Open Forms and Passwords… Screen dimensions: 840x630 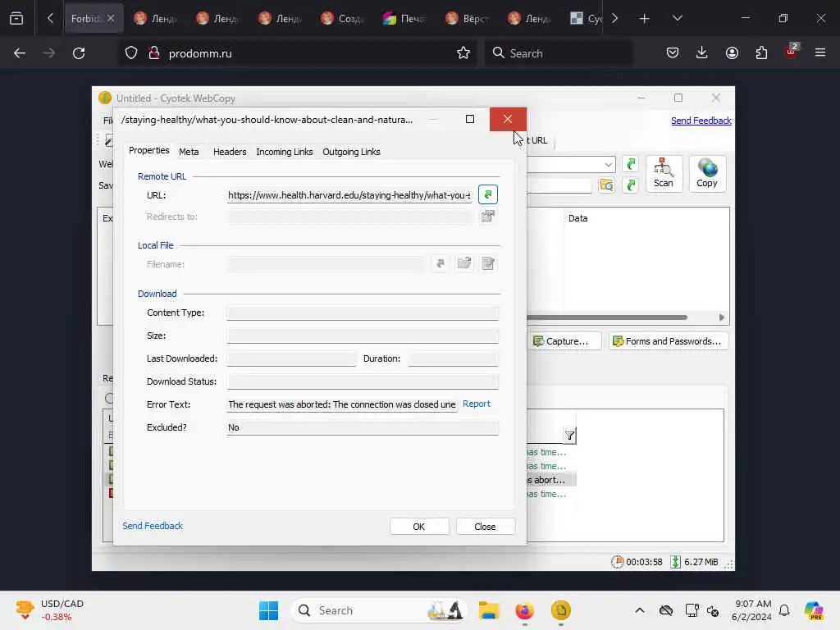(668, 341)
